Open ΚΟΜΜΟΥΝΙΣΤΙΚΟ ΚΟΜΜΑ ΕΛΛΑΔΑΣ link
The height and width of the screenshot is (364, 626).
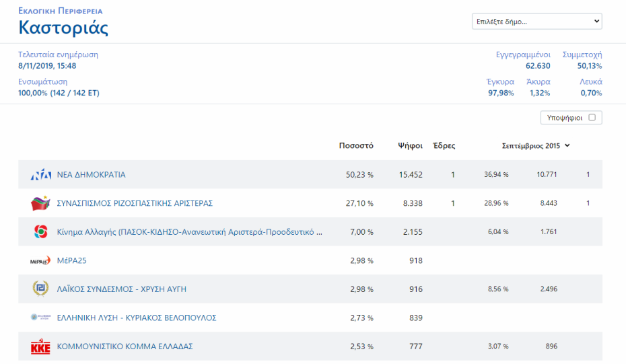click(x=125, y=347)
